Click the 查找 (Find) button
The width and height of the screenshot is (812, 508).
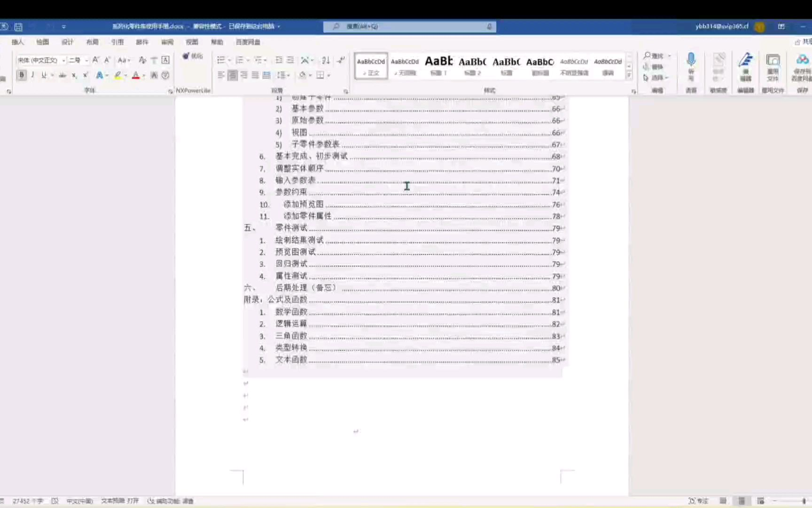coord(653,56)
